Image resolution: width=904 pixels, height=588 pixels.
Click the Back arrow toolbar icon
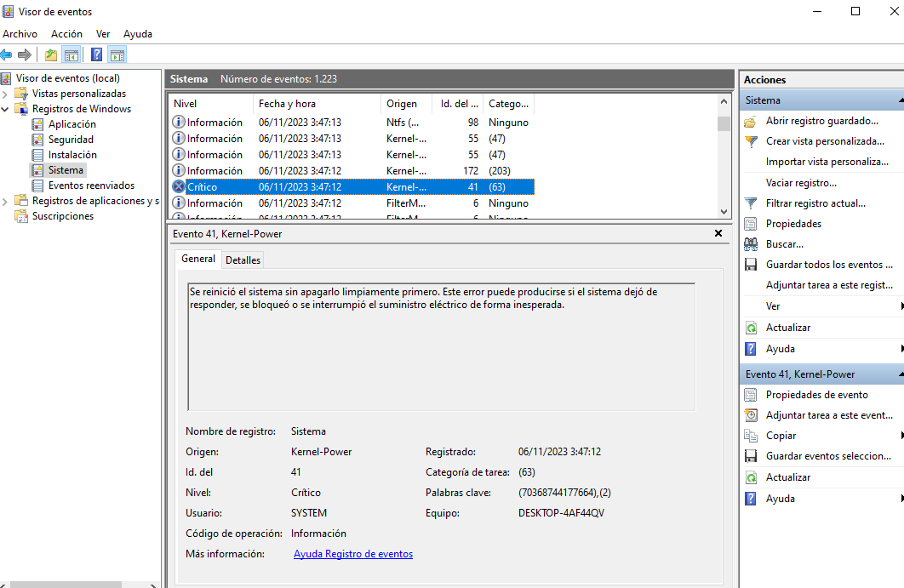click(7, 55)
